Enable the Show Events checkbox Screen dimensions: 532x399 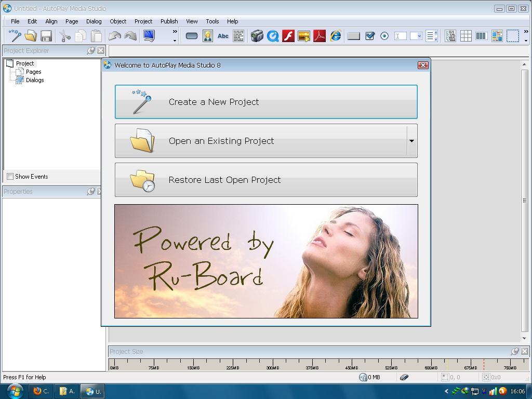[10, 177]
